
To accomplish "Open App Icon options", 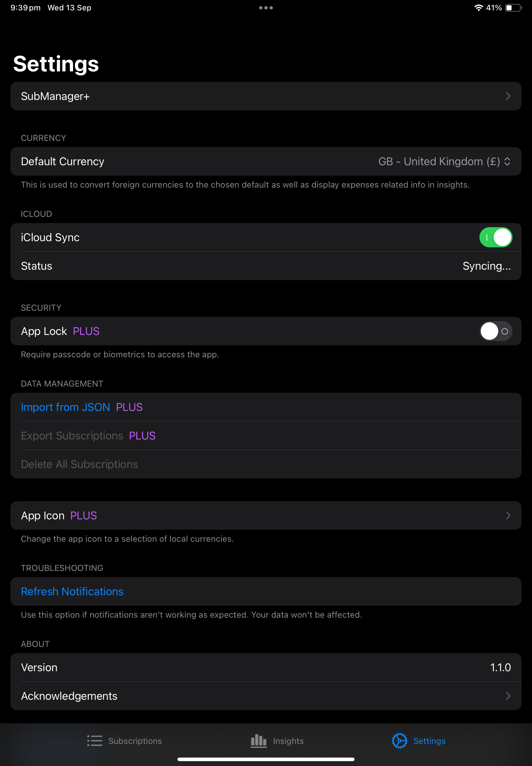I will [x=266, y=515].
